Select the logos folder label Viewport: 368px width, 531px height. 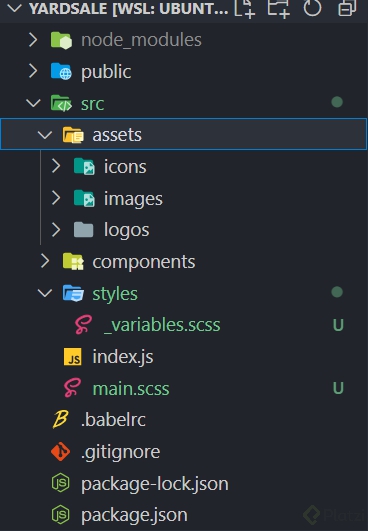126,230
